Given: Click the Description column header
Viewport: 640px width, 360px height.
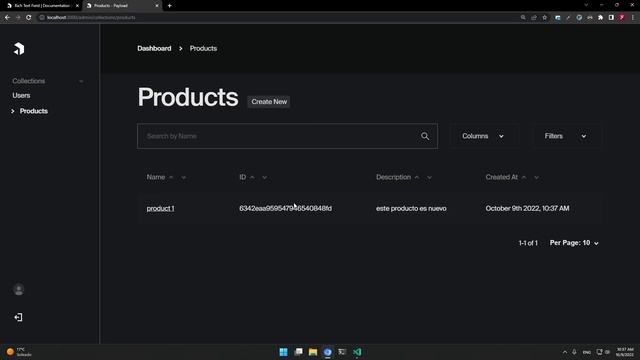Looking at the screenshot, I should coord(393,177).
